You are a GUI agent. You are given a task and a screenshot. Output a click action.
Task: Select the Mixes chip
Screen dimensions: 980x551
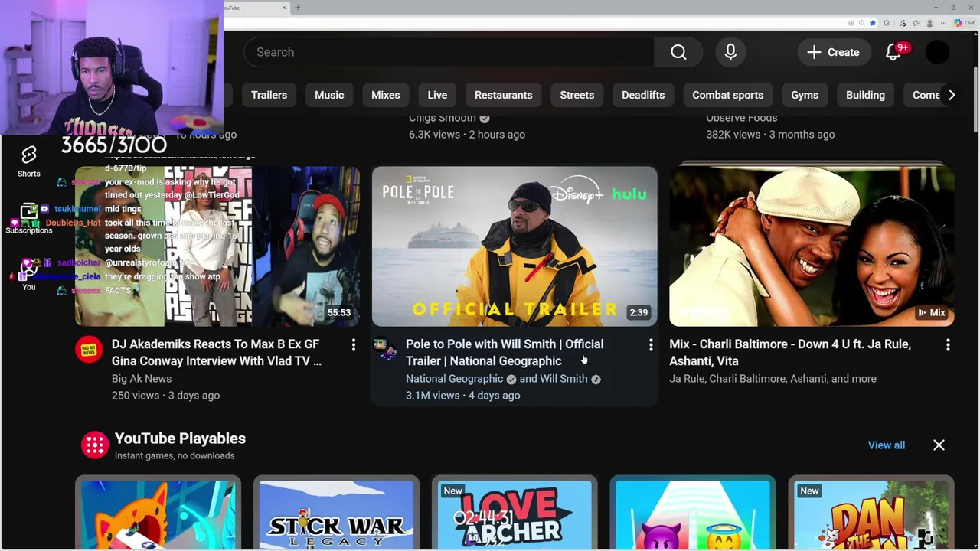(x=386, y=95)
